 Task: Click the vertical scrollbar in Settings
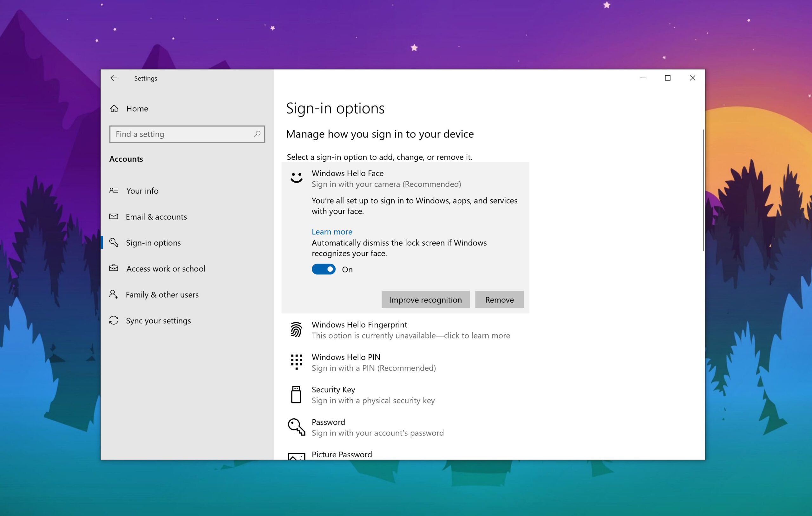tap(703, 190)
